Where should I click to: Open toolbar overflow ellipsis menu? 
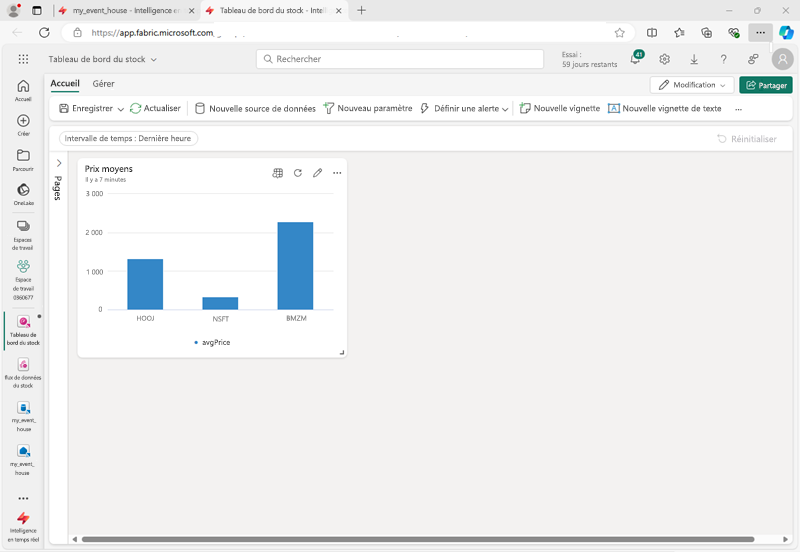(738, 109)
